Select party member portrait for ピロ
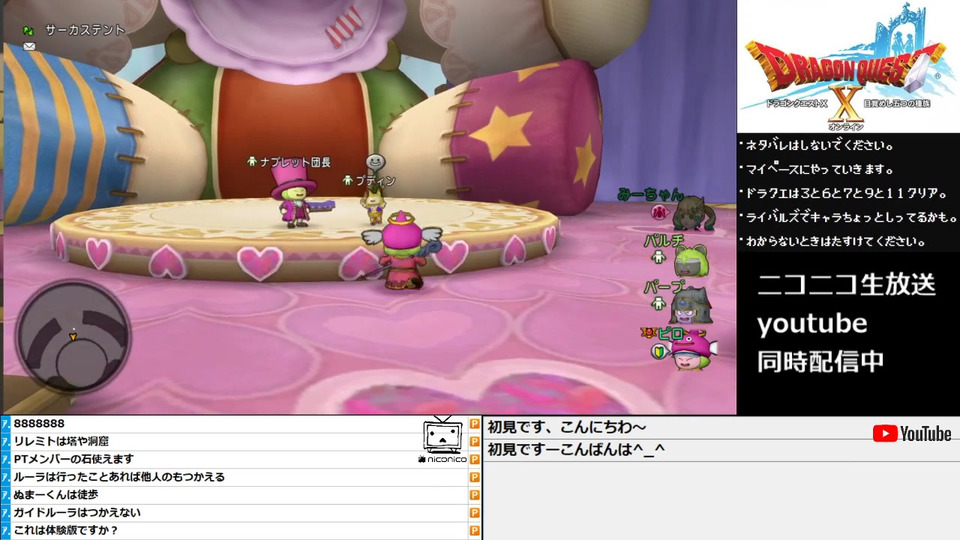960x540 pixels. (x=692, y=350)
